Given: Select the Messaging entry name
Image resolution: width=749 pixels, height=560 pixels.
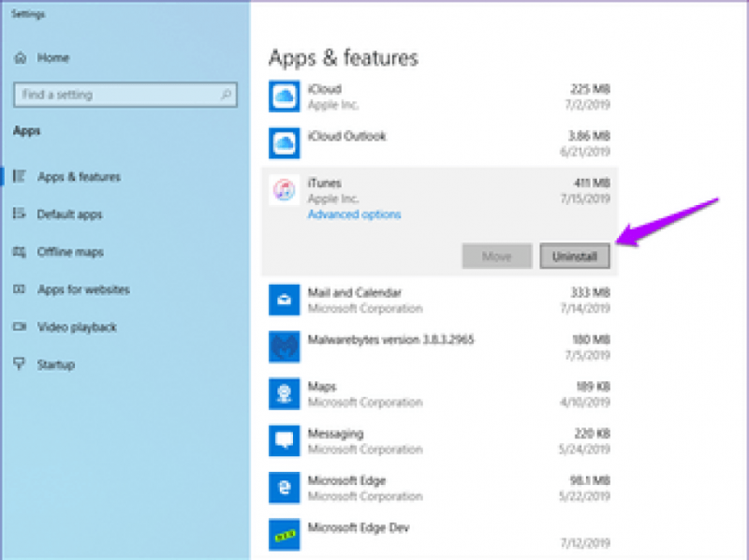Looking at the screenshot, I should point(336,434).
